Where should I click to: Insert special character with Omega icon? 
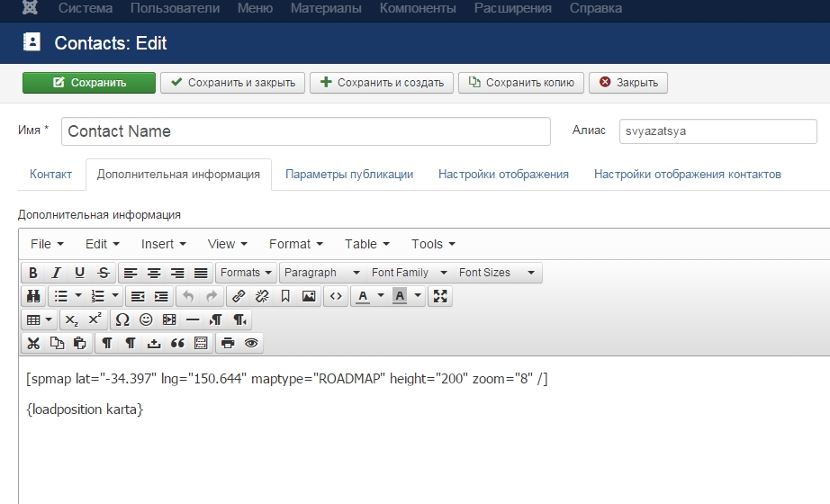pyautogui.click(x=122, y=319)
